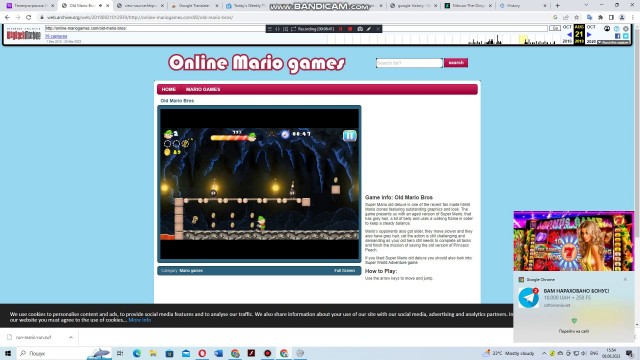
Task: Open the Telegram notification icon
Action: (529, 298)
